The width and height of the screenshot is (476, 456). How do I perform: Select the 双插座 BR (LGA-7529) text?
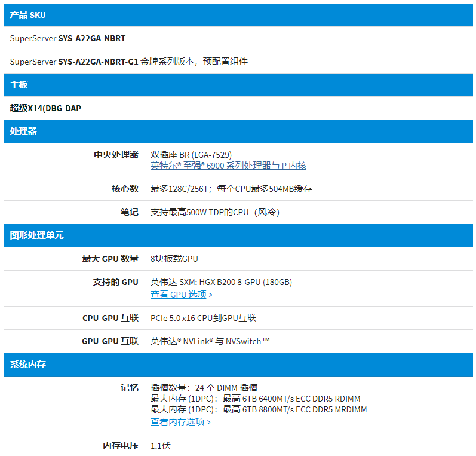[x=191, y=155]
